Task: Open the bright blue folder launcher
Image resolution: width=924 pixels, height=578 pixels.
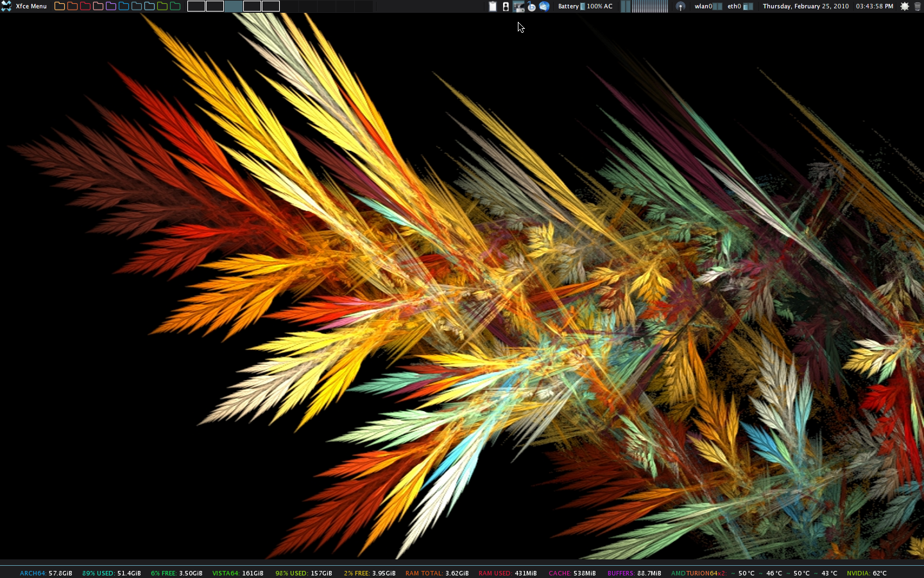Action: click(x=124, y=6)
